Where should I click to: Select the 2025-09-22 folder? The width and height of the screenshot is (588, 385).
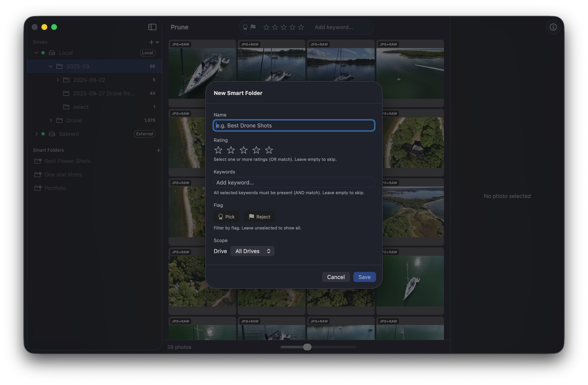point(94,80)
